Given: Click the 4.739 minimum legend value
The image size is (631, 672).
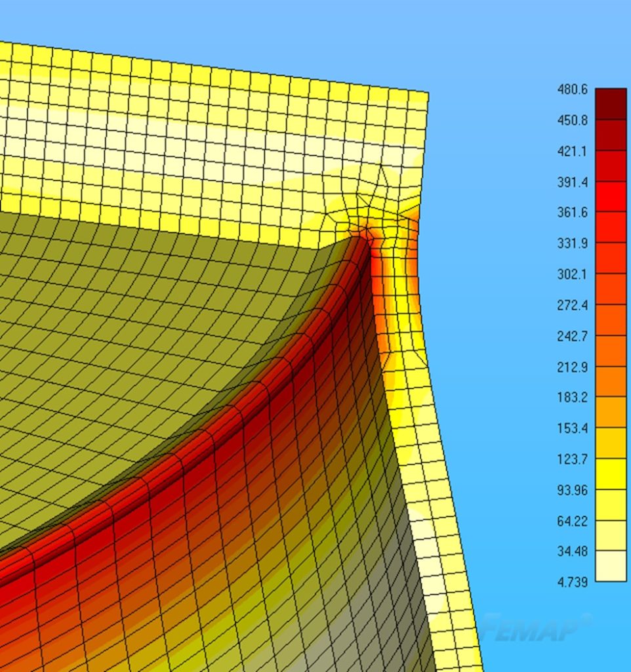Looking at the screenshot, I should pyautogui.click(x=573, y=583).
